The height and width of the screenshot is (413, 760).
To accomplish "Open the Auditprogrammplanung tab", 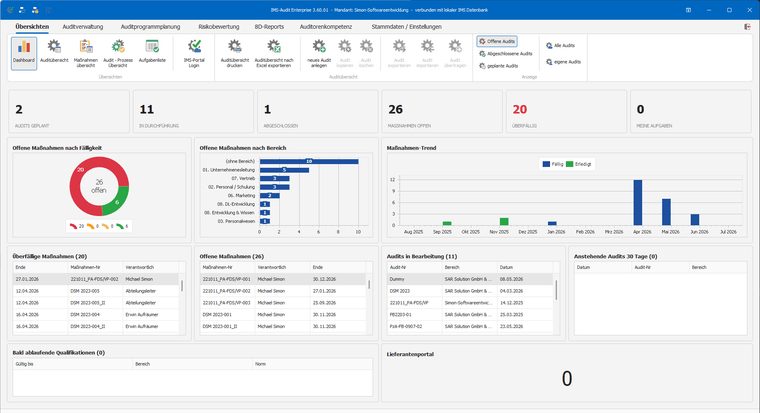I will (150, 27).
